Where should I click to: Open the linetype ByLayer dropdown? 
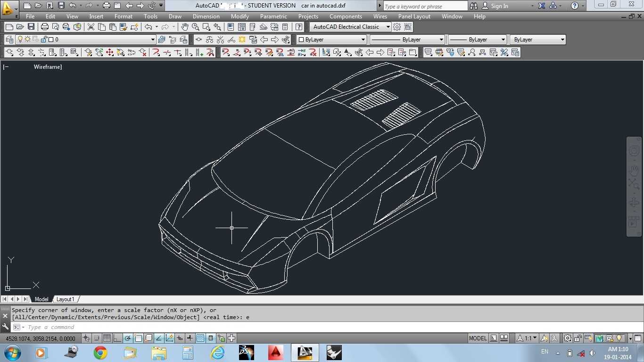click(407, 40)
